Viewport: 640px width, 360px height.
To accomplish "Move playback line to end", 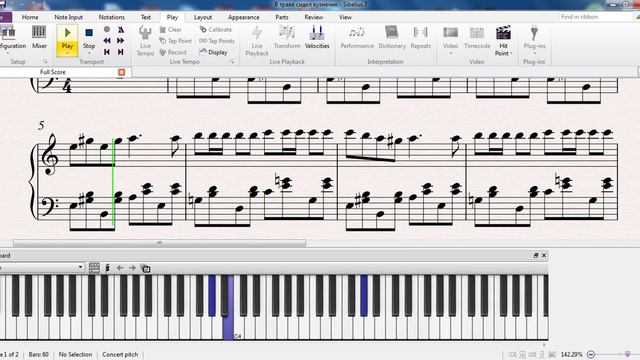I will (121, 52).
